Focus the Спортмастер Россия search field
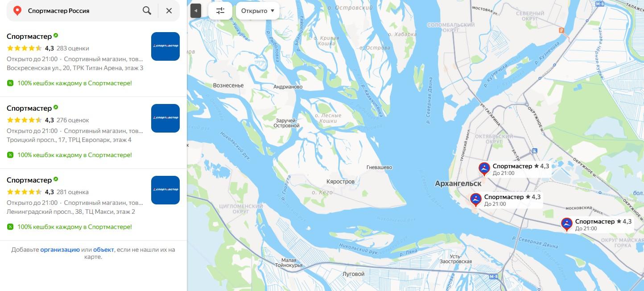The height and width of the screenshot is (291, 644). [83, 11]
